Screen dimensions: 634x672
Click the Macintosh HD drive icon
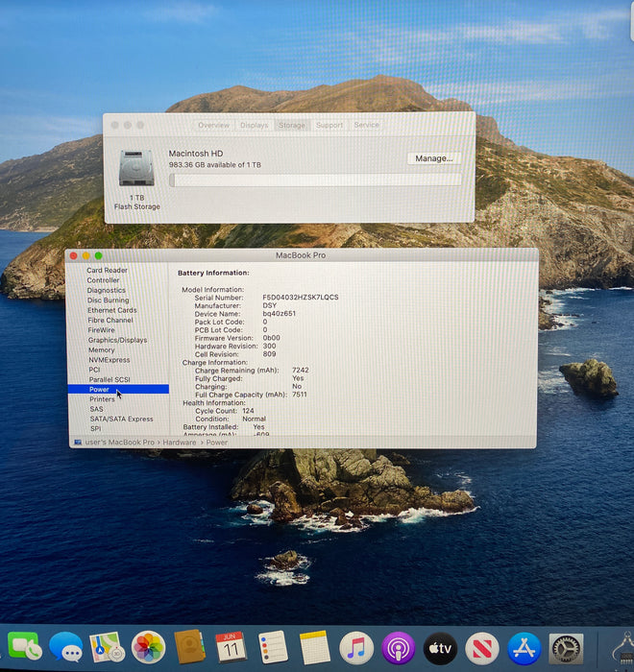(x=136, y=168)
